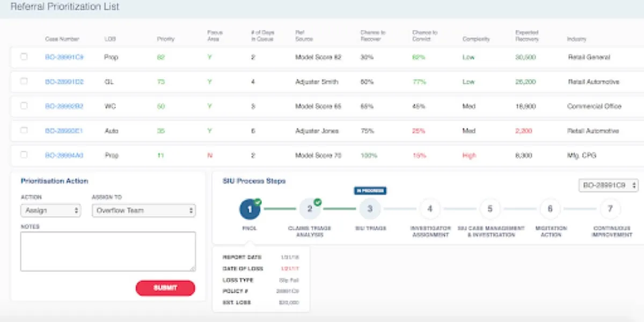This screenshot has width=644, height=322.
Task: Open the Action dropdown showing Assign
Action: pyautogui.click(x=50, y=210)
